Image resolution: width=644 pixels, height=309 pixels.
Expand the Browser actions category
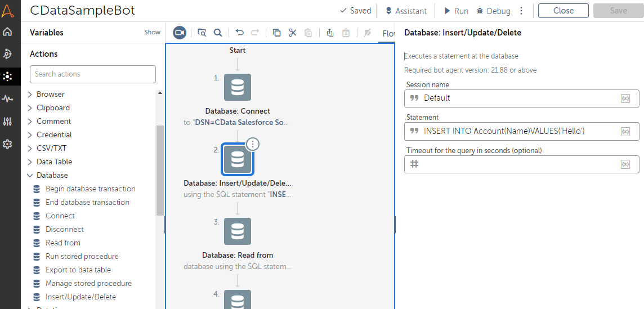click(x=30, y=94)
